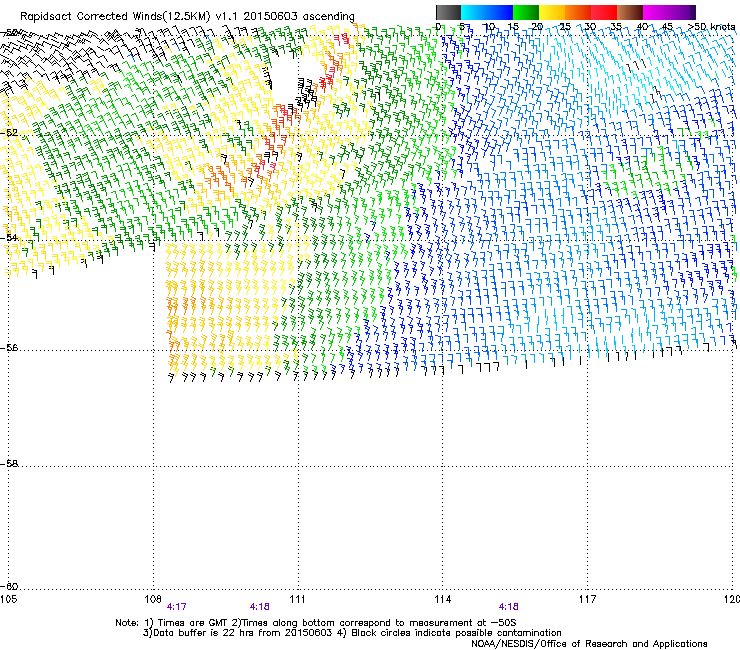Click the purple '4:17' time label

pyautogui.click(x=177, y=607)
